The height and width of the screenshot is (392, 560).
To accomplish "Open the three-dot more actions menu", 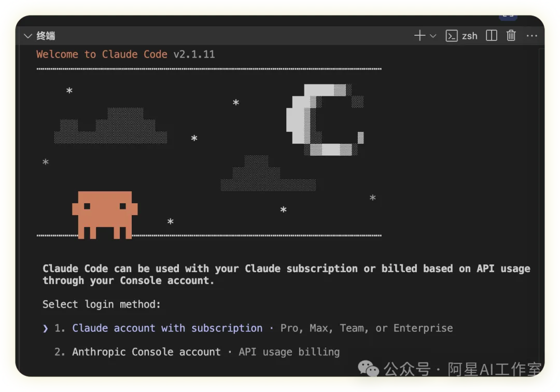I will pyautogui.click(x=531, y=36).
